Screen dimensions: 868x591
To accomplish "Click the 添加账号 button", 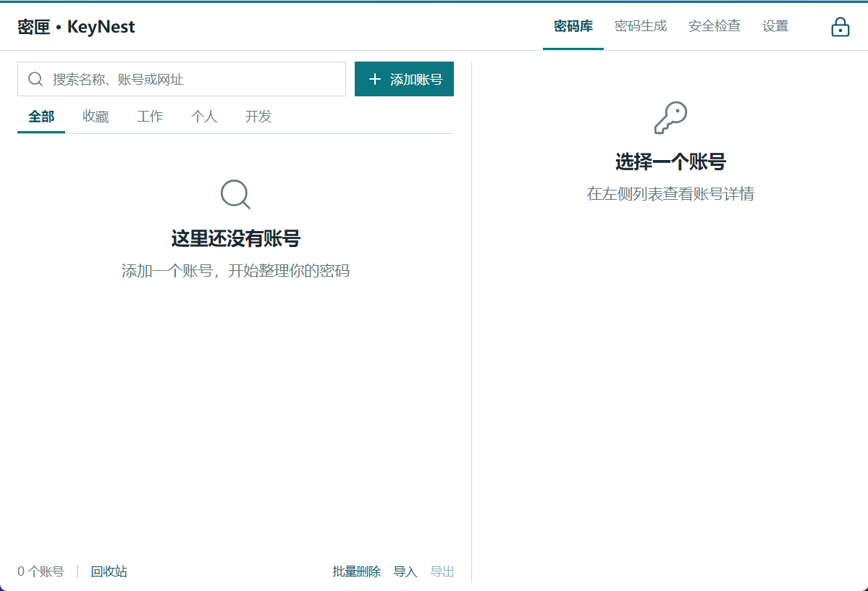I will click(x=404, y=79).
